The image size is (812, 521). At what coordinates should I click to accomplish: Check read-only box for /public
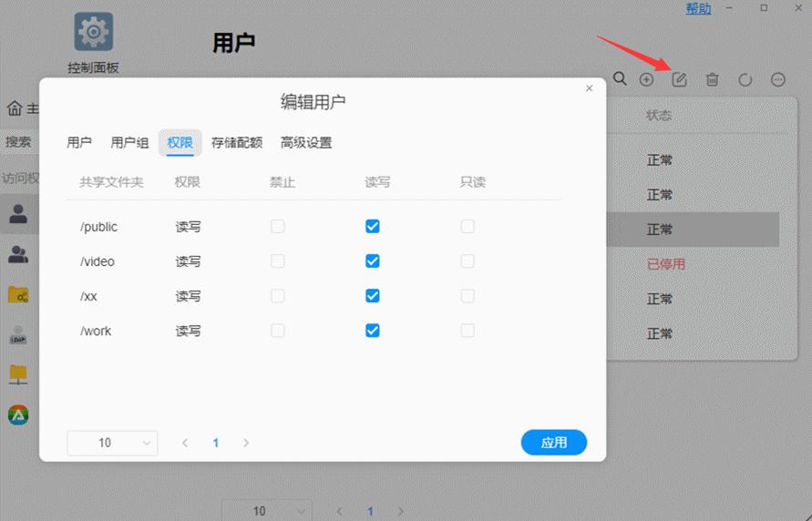click(468, 226)
